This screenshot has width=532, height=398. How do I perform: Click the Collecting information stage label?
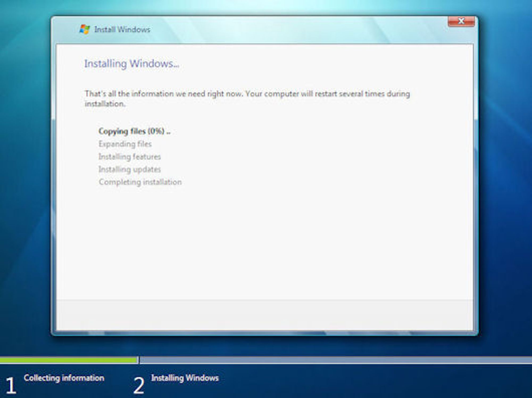click(x=64, y=378)
